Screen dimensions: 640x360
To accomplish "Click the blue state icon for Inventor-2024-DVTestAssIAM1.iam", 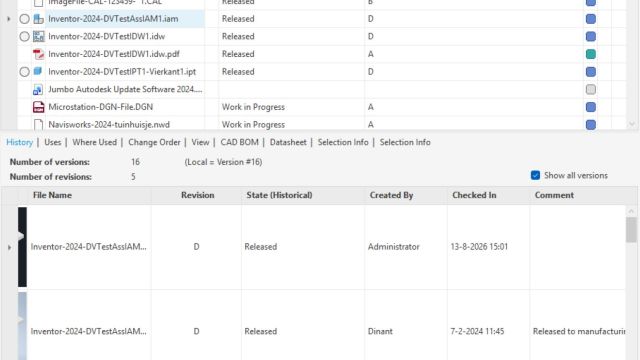I will click(591, 19).
